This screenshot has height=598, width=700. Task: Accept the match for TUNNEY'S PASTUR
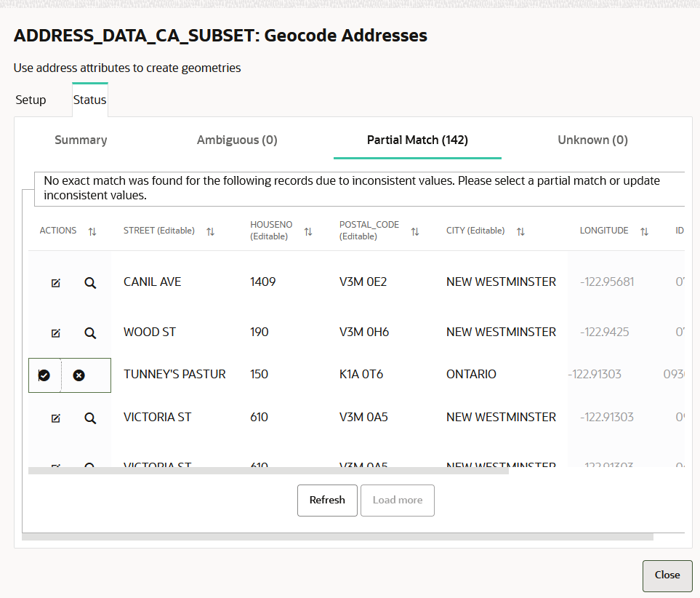44,375
